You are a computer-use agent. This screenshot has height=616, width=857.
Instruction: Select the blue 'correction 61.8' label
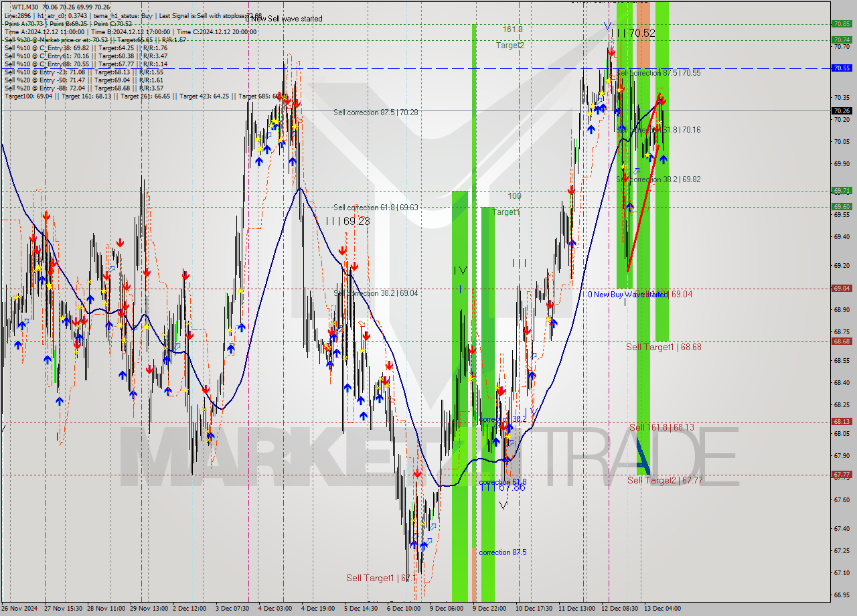tap(503, 482)
